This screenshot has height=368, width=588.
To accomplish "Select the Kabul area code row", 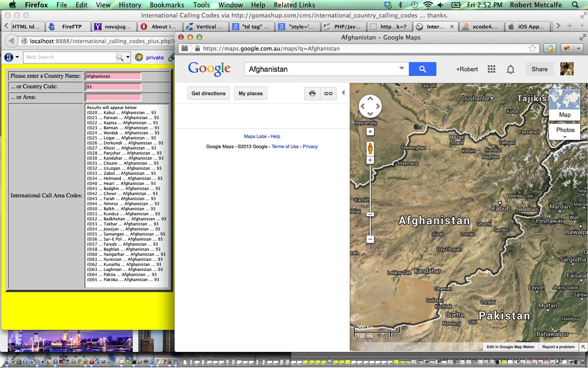I will pos(122,113).
